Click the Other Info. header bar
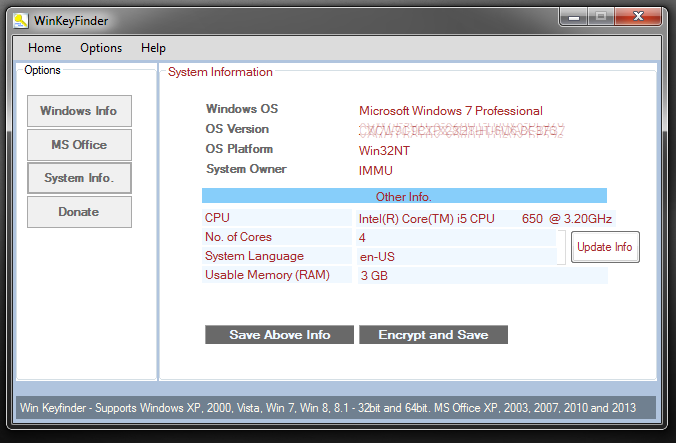676x443 pixels. 404,196
